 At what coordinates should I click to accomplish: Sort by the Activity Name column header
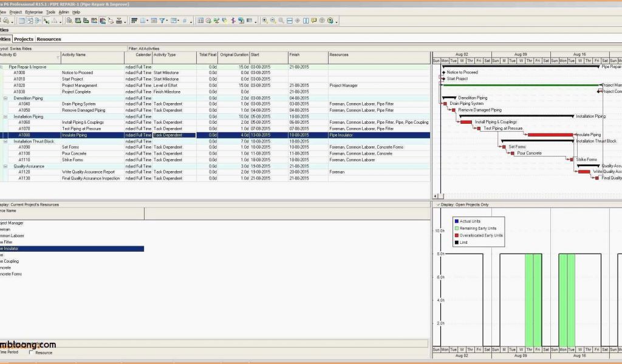92,58
